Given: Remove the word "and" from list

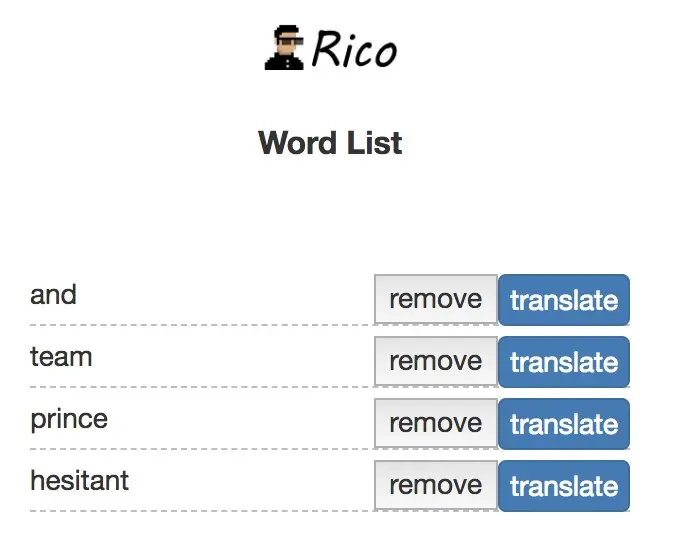Looking at the screenshot, I should [x=436, y=299].
